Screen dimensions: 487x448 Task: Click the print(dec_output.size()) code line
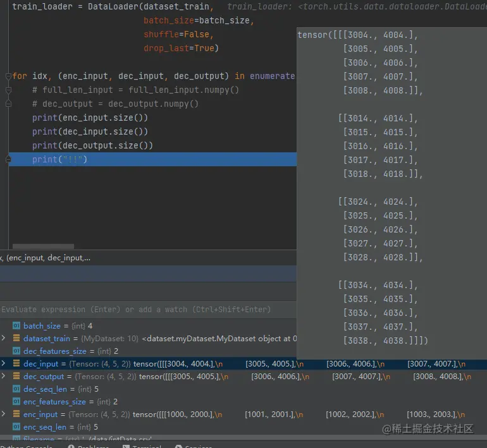pyautogui.click(x=92, y=145)
